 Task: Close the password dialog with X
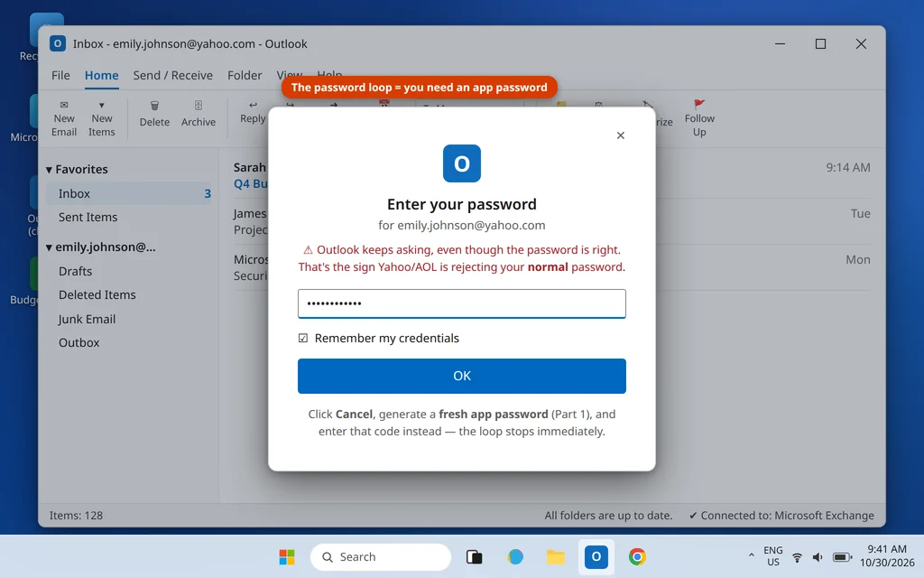[x=621, y=135]
